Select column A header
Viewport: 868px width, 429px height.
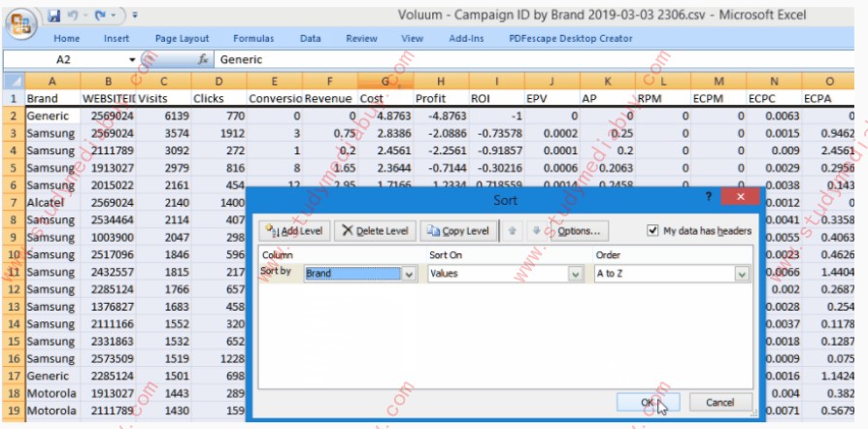(52, 82)
